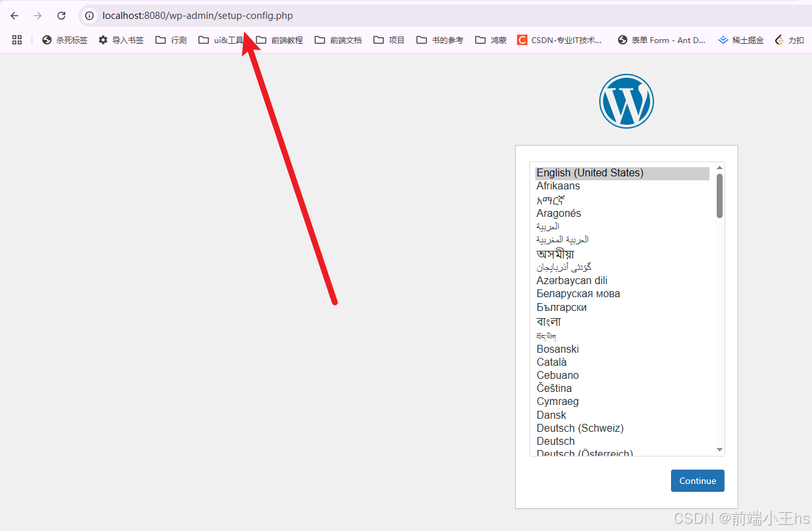This screenshot has width=812, height=531.
Task: Open the 杀死标签 bookmark
Action: pos(65,40)
